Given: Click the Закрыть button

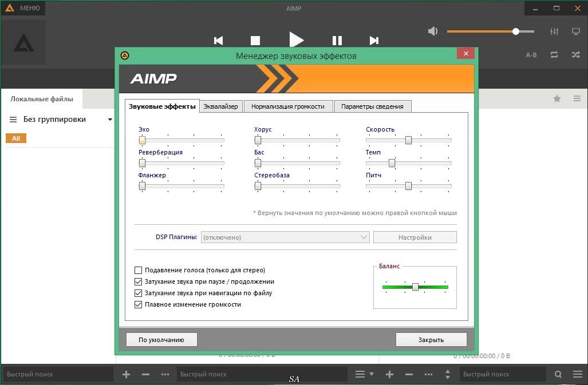Looking at the screenshot, I should pyautogui.click(x=431, y=340).
